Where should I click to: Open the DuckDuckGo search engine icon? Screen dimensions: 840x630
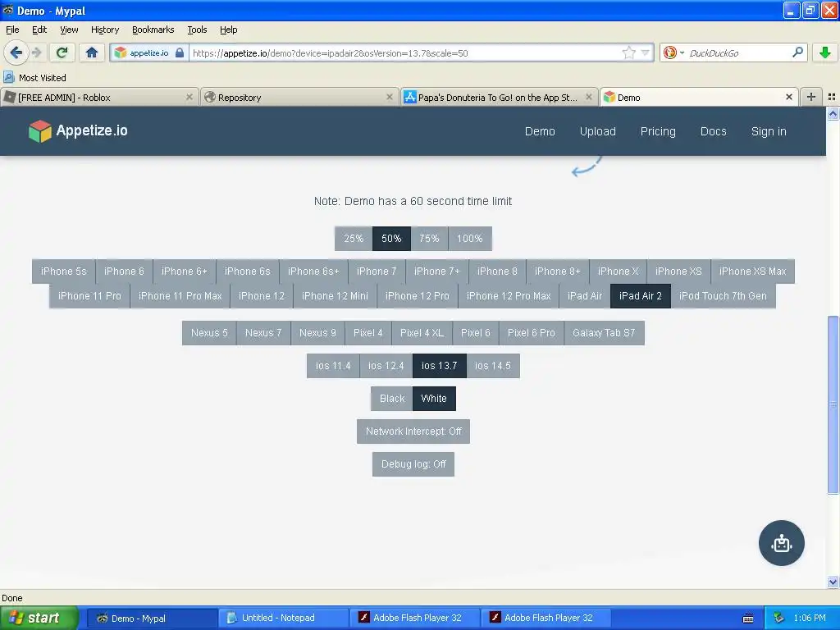[669, 52]
